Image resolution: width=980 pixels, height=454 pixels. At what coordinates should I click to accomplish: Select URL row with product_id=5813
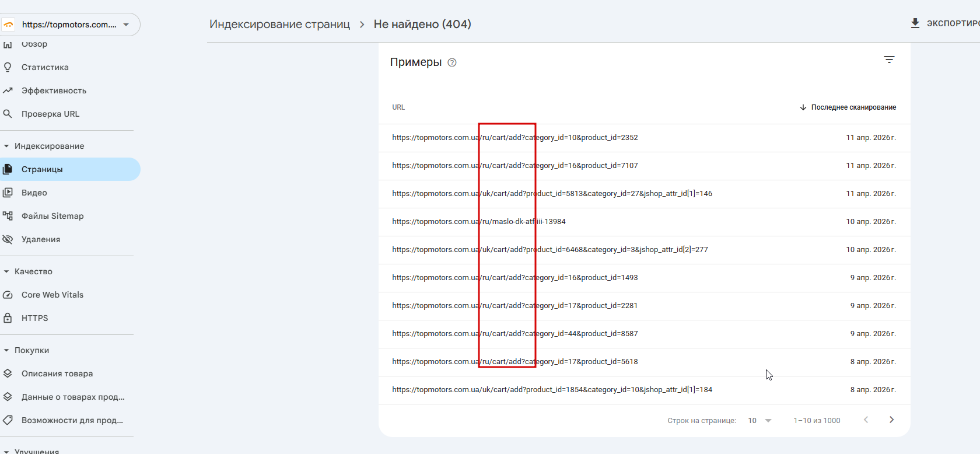644,194
